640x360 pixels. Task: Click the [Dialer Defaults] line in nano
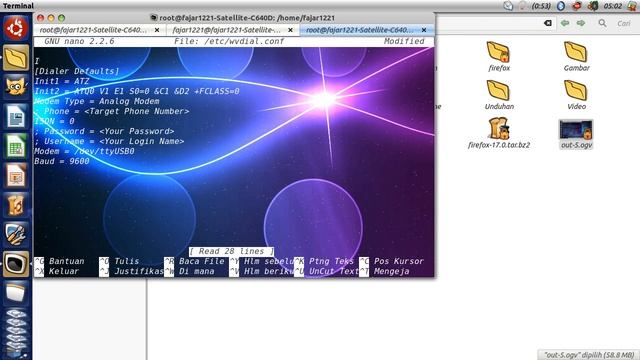[77, 71]
